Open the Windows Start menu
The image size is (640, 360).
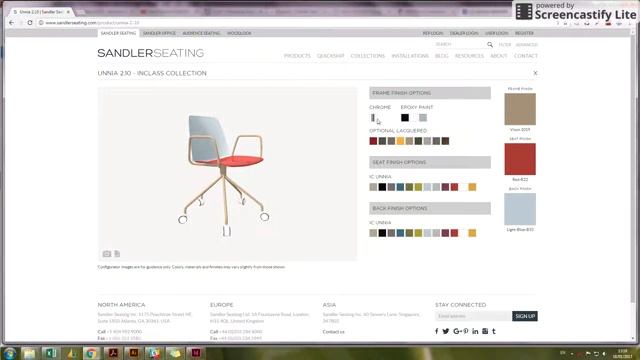pyautogui.click(x=10, y=353)
